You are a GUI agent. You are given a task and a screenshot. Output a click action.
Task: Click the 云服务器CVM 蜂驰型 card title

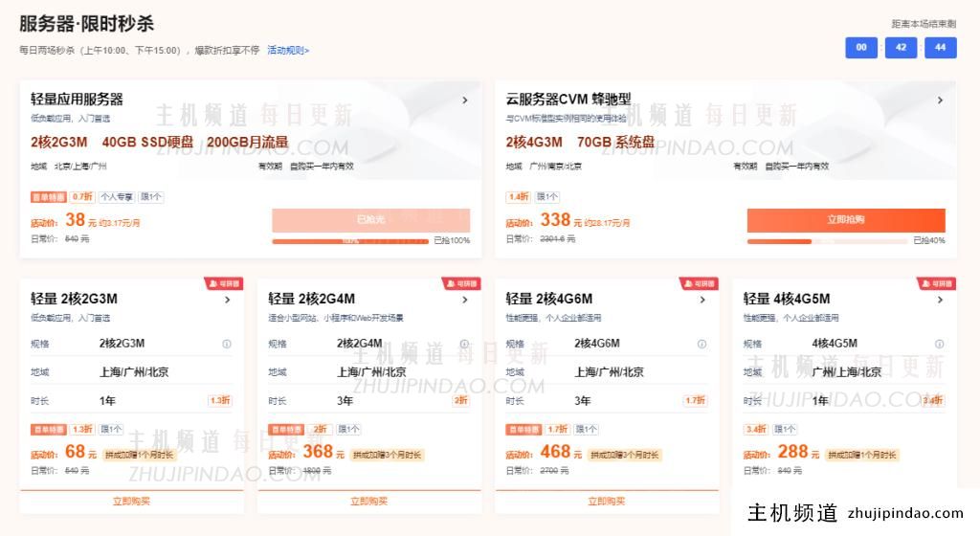(568, 99)
